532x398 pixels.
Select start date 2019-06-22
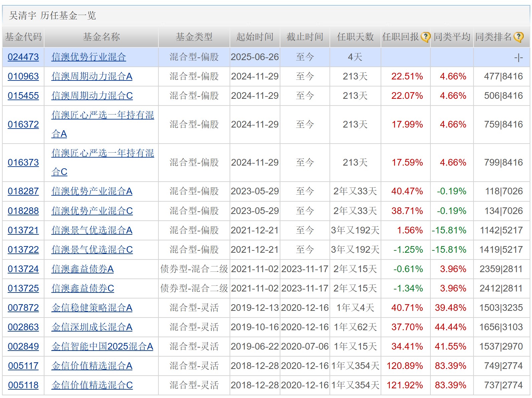pos(255,347)
